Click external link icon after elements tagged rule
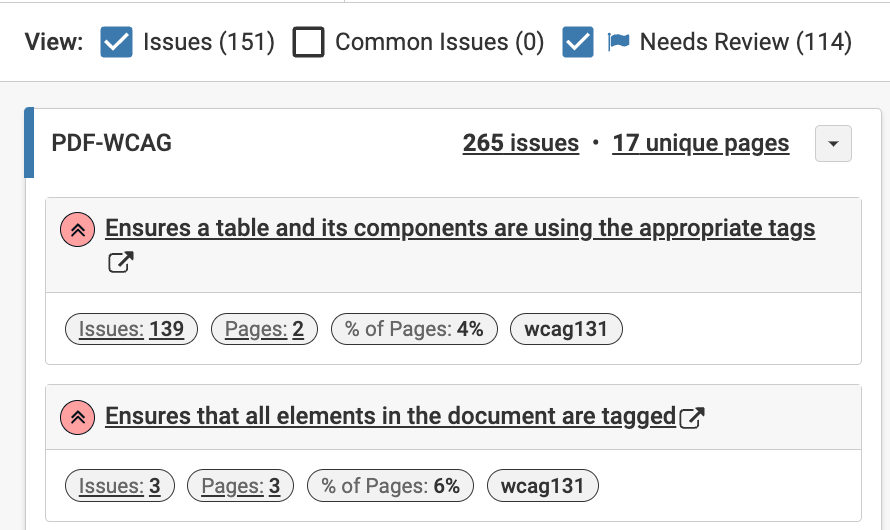Screen dimensions: 890x530 click(692, 417)
